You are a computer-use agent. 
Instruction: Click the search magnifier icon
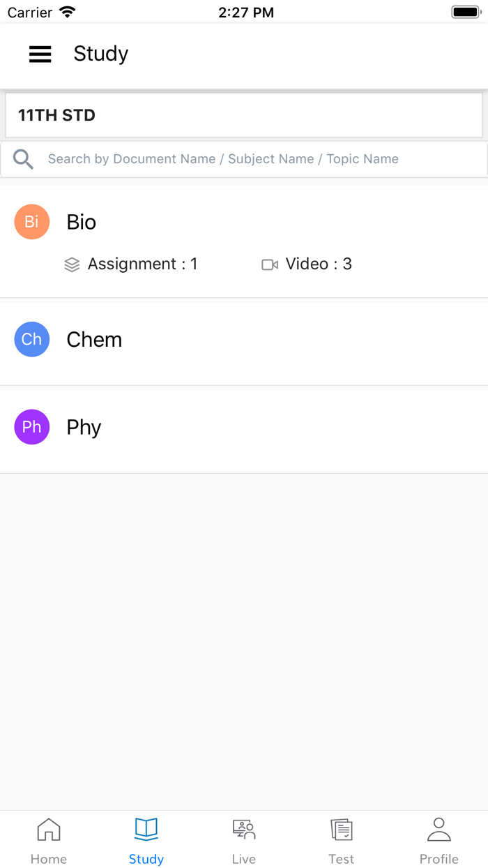[x=23, y=159]
